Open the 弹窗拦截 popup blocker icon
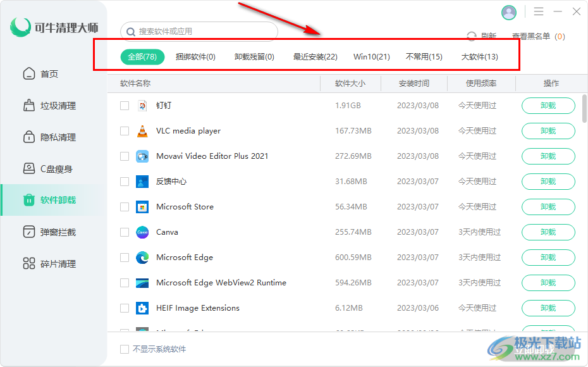The height and width of the screenshot is (367, 588). point(29,232)
